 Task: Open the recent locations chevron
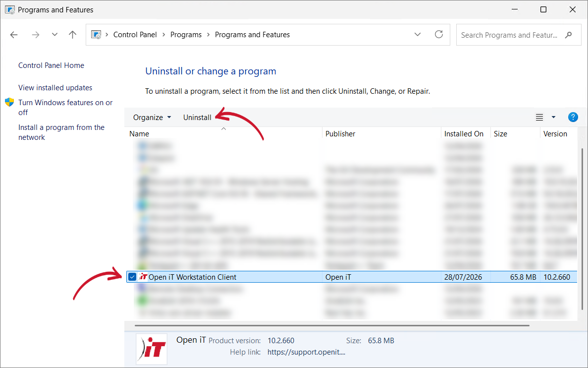55,35
